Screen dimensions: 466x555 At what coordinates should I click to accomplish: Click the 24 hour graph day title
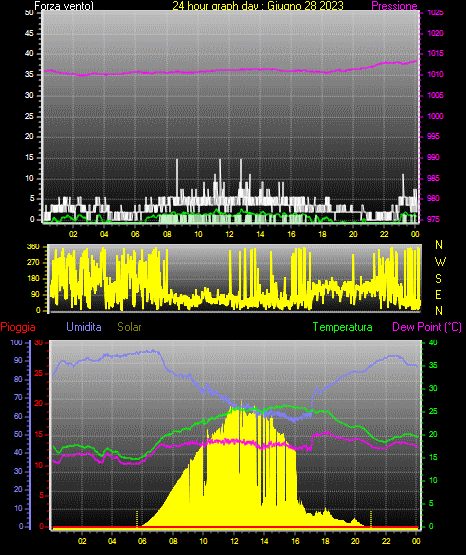point(258,6)
